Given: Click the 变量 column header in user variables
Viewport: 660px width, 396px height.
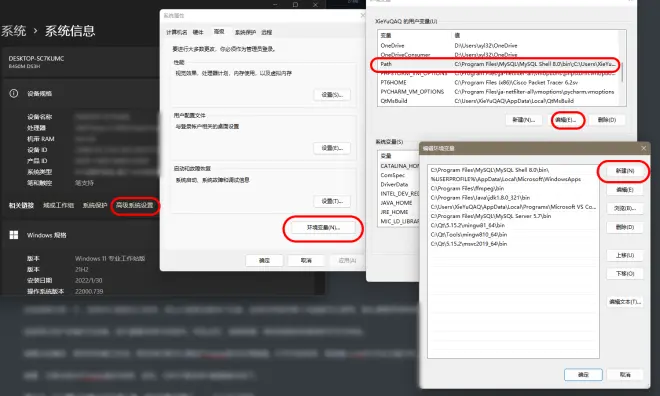Looking at the screenshot, I should pyautogui.click(x=386, y=36).
